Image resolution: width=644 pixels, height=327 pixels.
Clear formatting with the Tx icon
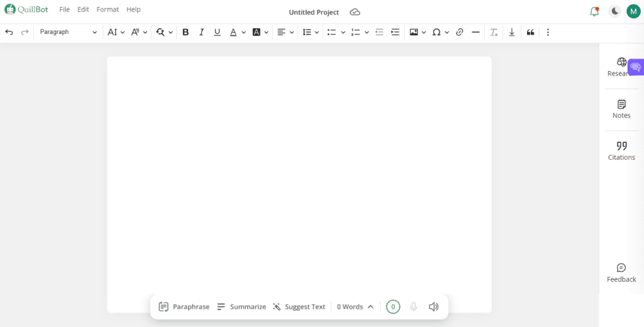tap(494, 32)
